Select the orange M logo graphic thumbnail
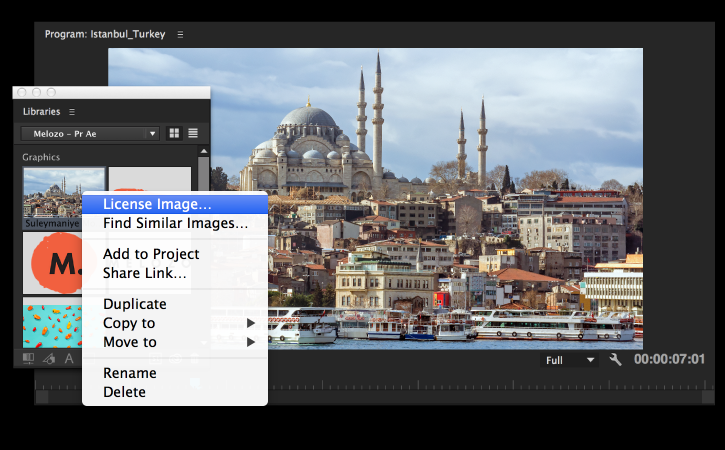 click(52, 263)
